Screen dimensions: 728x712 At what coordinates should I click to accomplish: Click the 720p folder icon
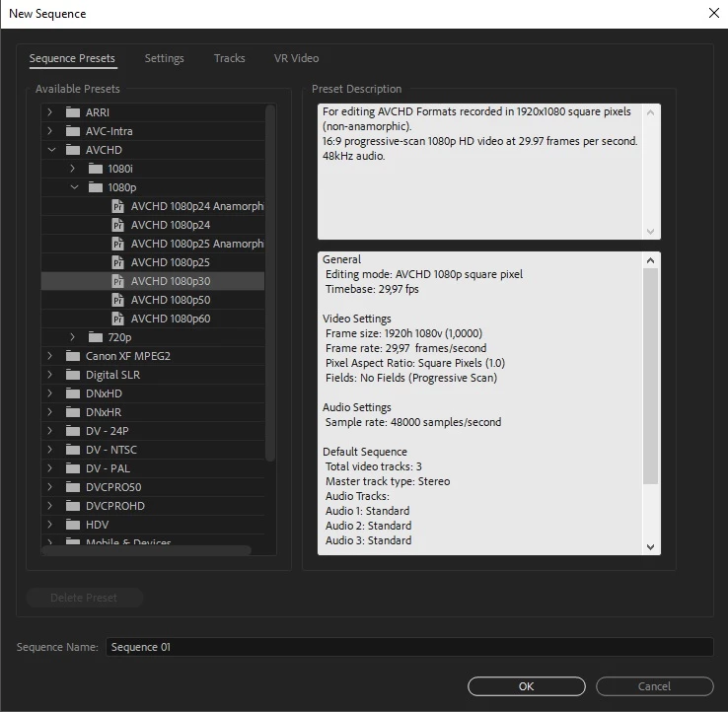tap(95, 337)
